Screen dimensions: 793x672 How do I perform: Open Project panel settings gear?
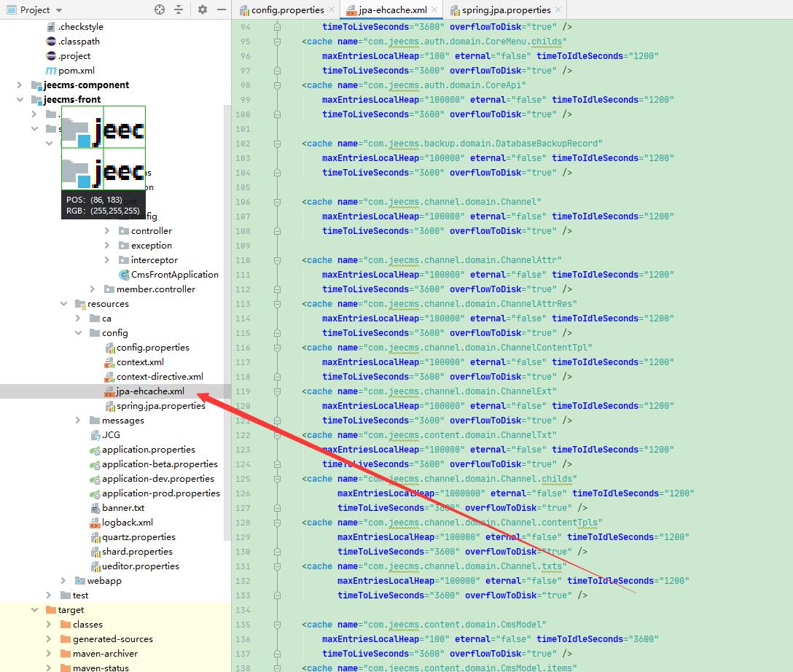tap(203, 9)
